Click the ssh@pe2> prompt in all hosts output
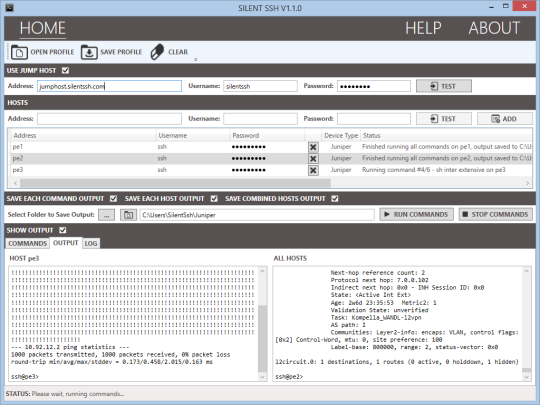Screen dimensions: 540x405 tap(289, 377)
